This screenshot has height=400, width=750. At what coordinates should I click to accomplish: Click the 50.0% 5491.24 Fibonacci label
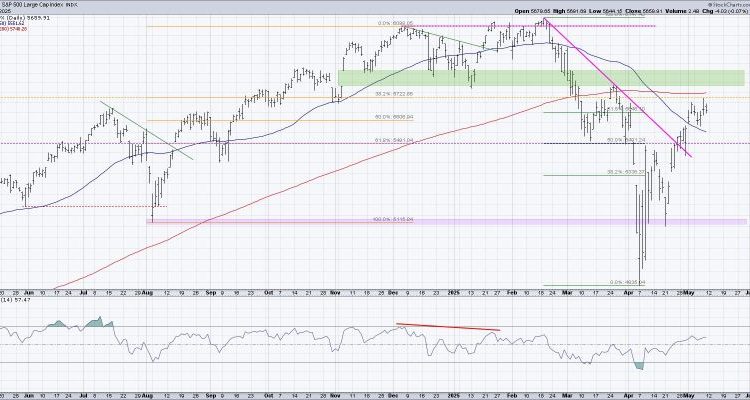[626, 140]
